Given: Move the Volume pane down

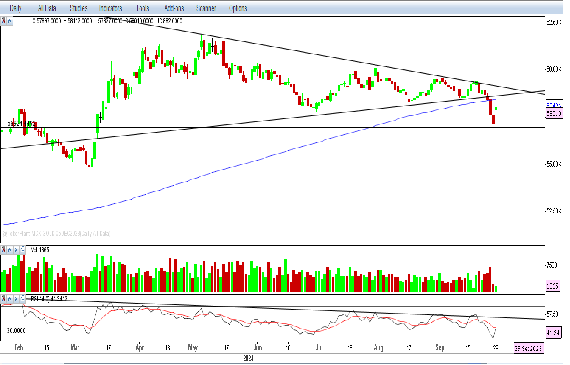Looking at the screenshot, I should pos(16,250).
